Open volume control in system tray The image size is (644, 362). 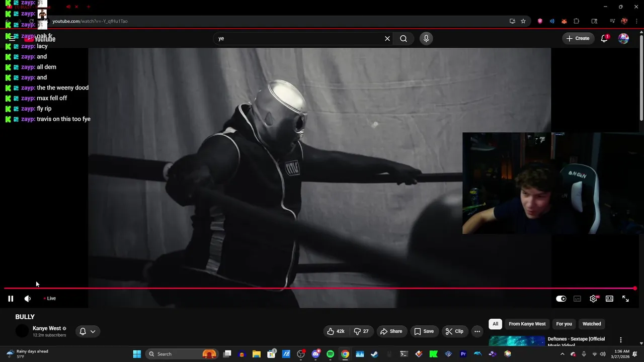point(603,354)
